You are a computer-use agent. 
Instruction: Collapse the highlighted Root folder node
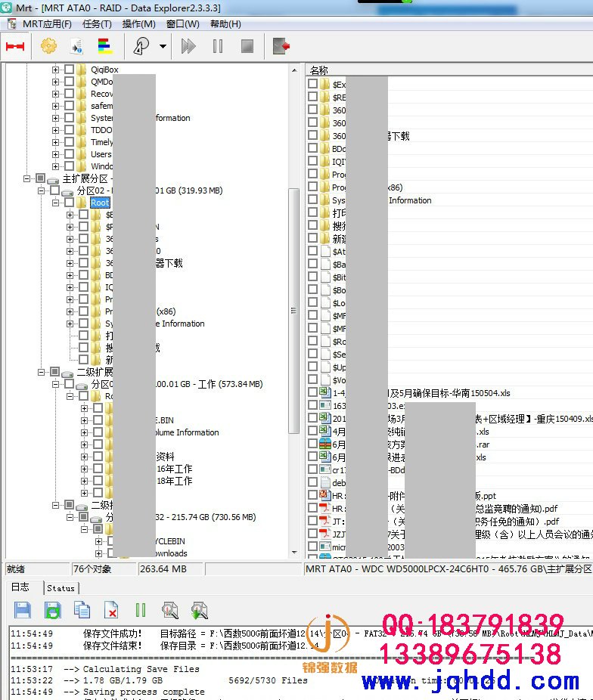[55, 203]
